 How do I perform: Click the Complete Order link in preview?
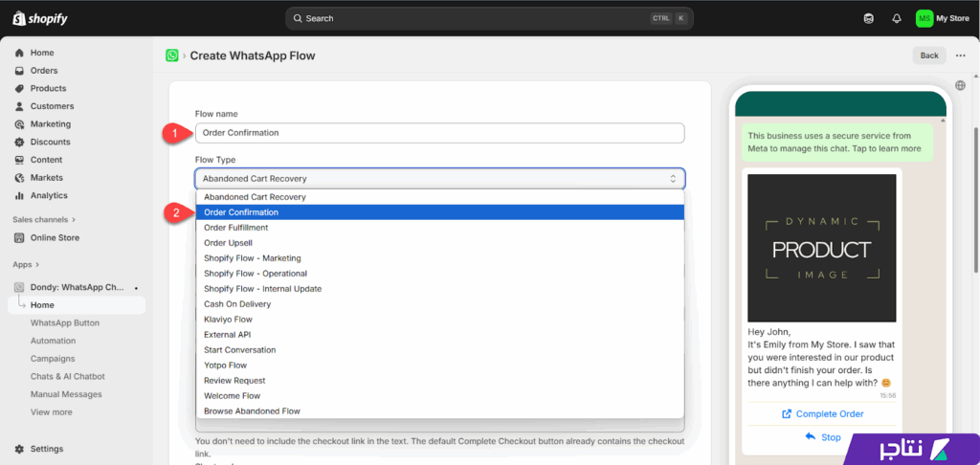pyautogui.click(x=821, y=414)
